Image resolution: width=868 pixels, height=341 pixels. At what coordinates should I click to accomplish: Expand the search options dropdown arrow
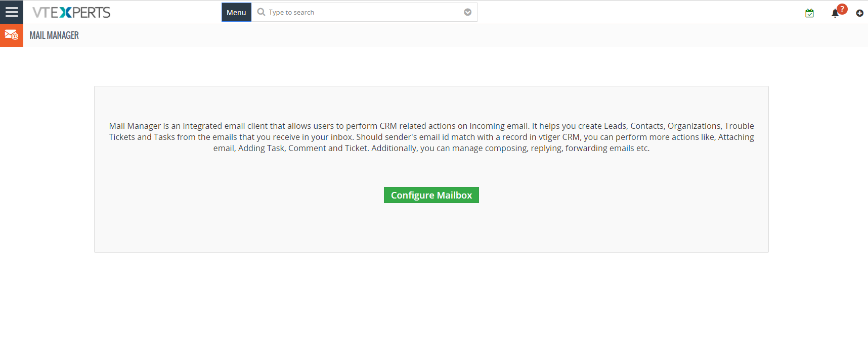pyautogui.click(x=468, y=12)
